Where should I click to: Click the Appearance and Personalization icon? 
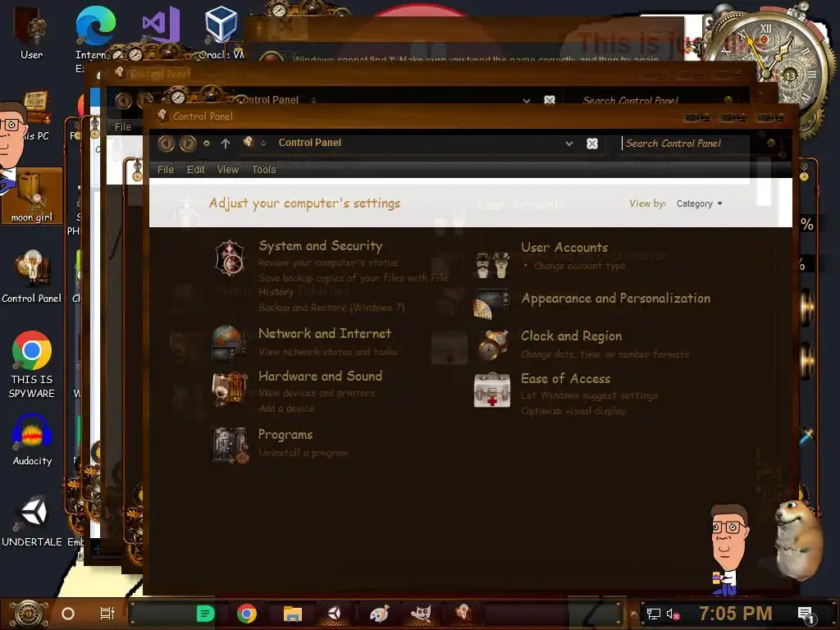(491, 304)
